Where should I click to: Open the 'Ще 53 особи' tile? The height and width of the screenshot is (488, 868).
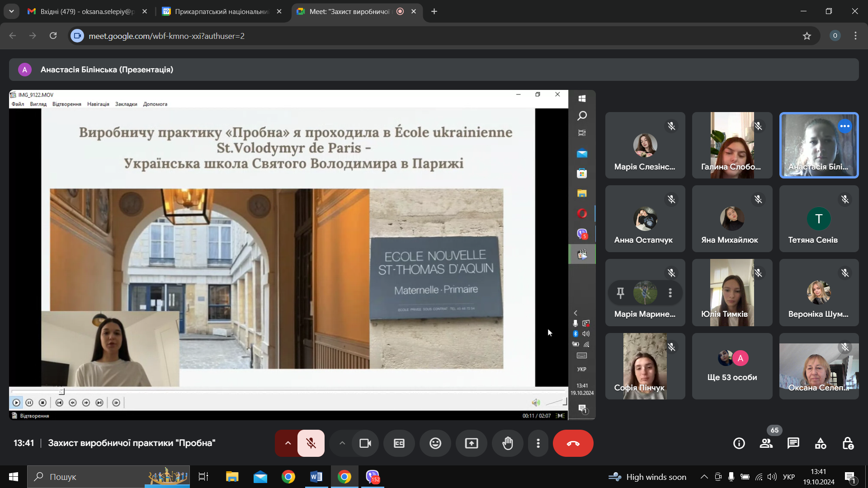pyautogui.click(x=732, y=366)
